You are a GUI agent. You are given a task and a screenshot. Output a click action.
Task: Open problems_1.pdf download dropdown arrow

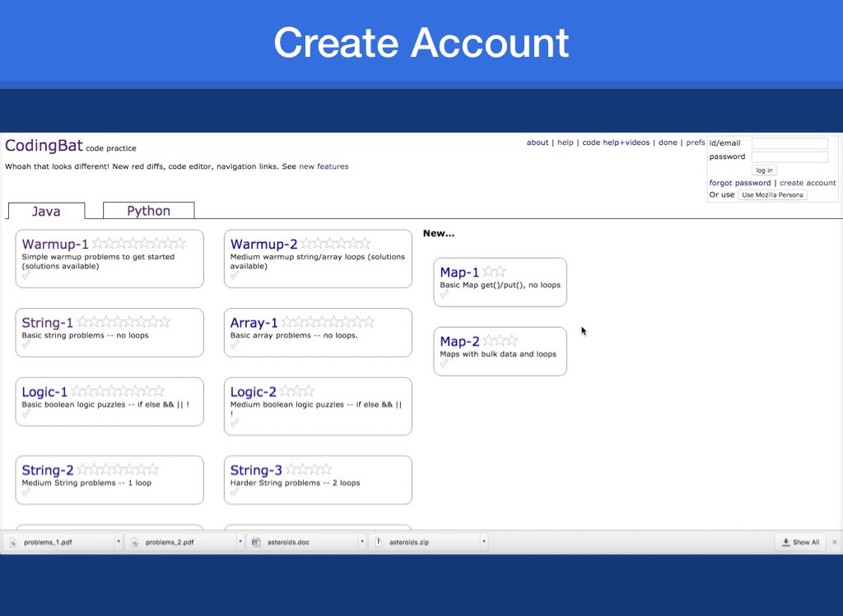point(119,543)
